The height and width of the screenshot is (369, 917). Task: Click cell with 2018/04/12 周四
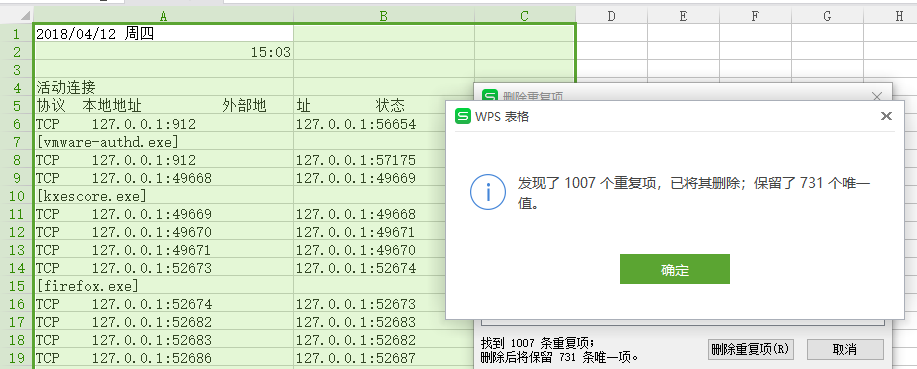coord(164,34)
